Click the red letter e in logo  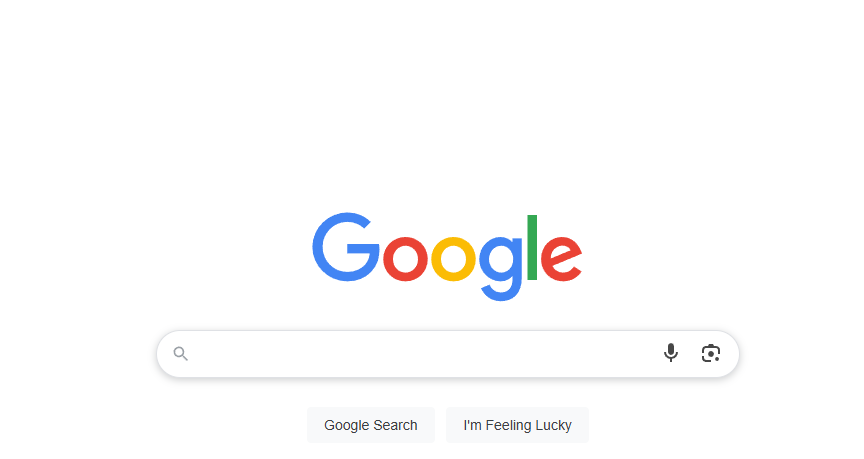click(561, 258)
